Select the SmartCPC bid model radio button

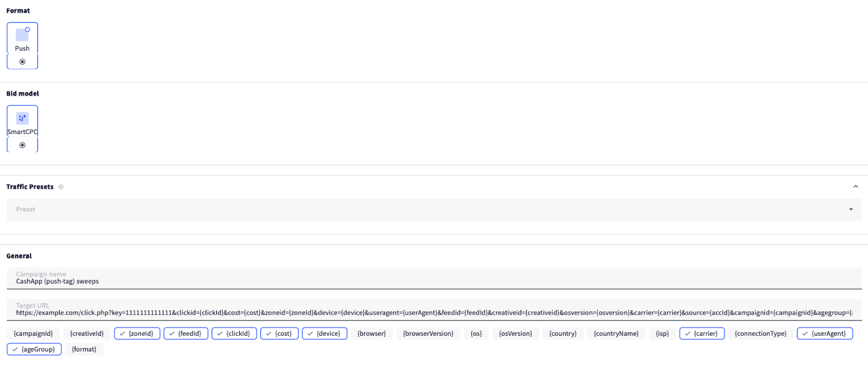click(22, 145)
